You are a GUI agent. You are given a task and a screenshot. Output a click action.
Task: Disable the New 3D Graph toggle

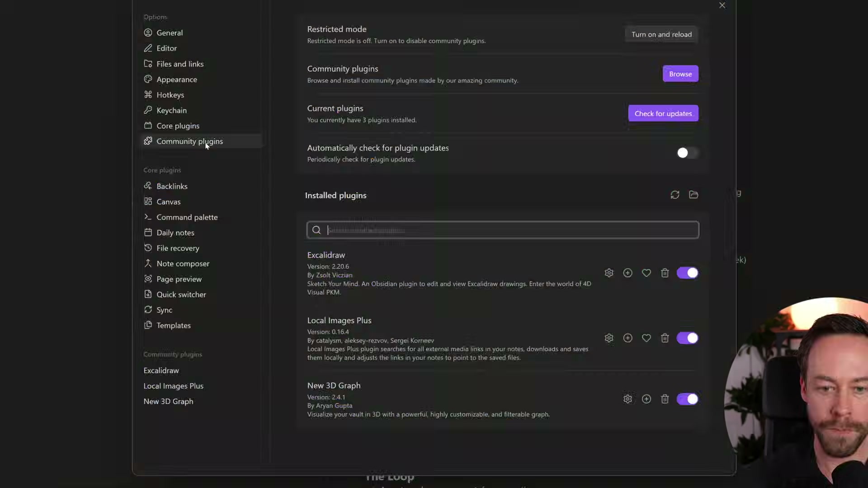coord(687,399)
